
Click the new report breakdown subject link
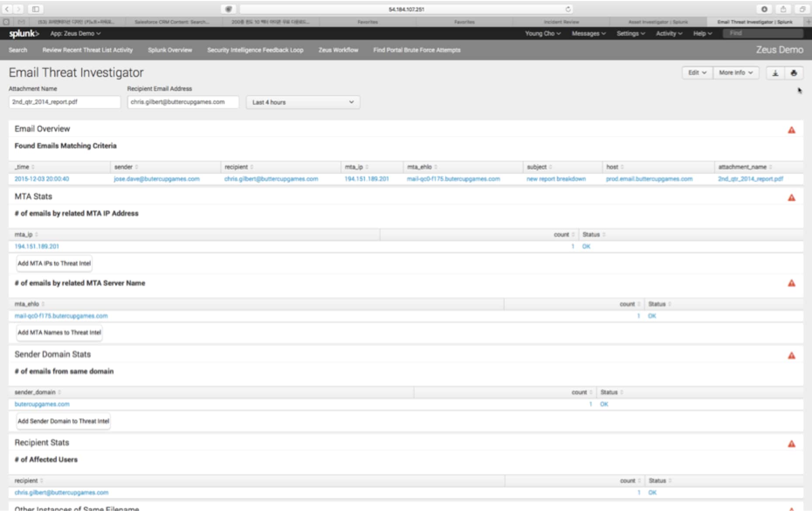pos(556,179)
